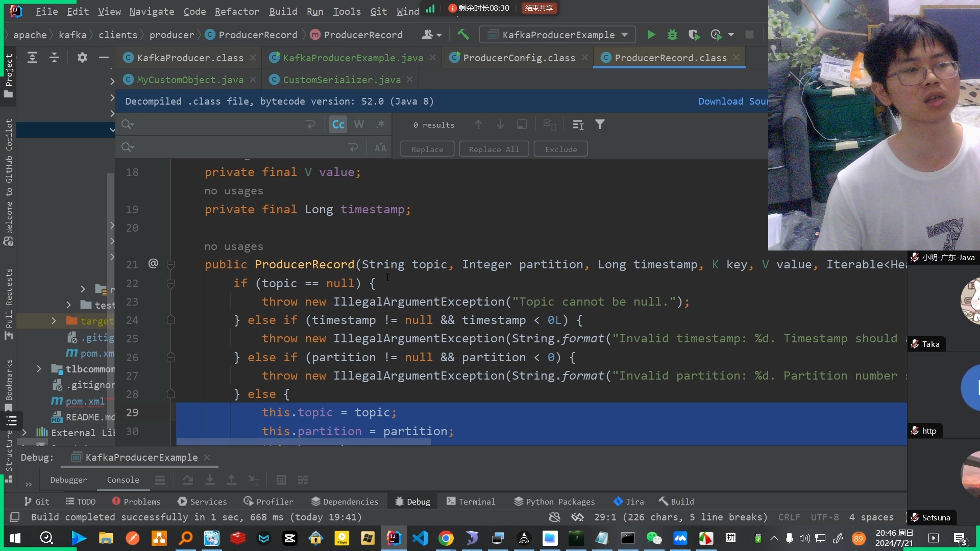Expand the tlbcommon module node
Image resolution: width=980 pixels, height=551 pixels.
[x=39, y=369]
